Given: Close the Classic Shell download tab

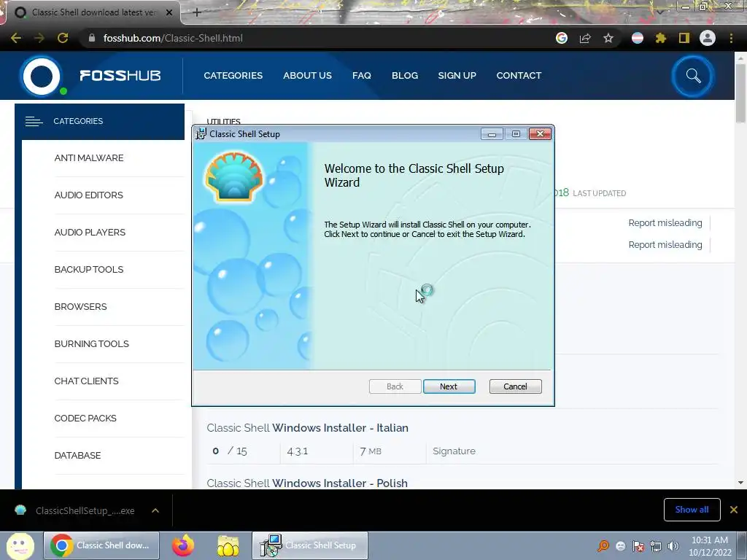Looking at the screenshot, I should tap(169, 12).
